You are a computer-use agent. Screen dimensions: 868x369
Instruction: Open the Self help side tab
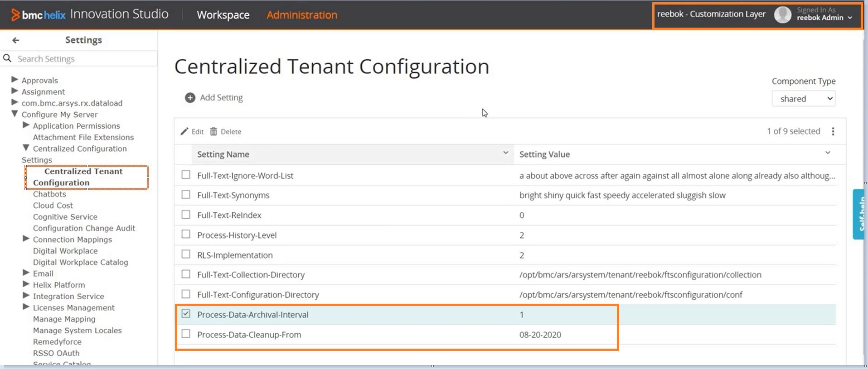[x=859, y=214]
